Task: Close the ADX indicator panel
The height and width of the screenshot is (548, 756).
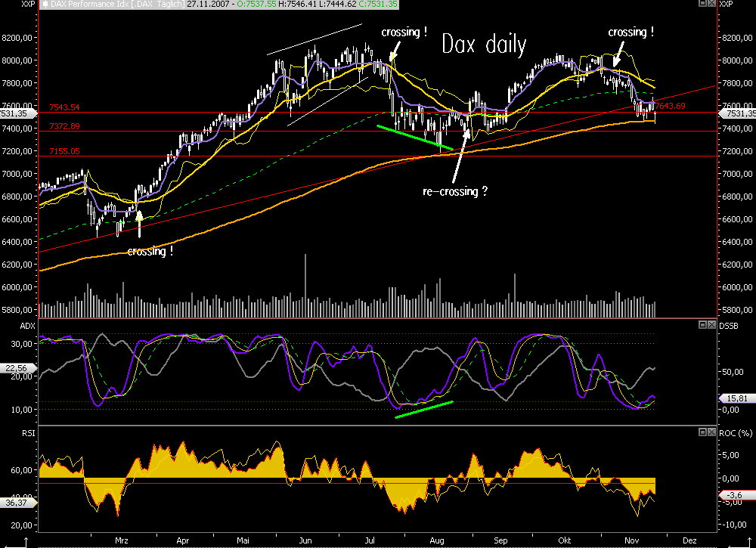Action: [711, 324]
